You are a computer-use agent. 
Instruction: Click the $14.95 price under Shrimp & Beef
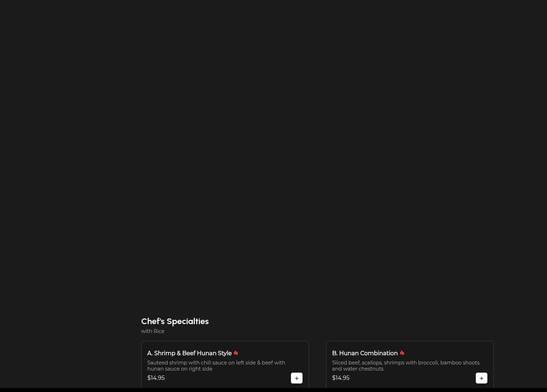click(x=156, y=378)
